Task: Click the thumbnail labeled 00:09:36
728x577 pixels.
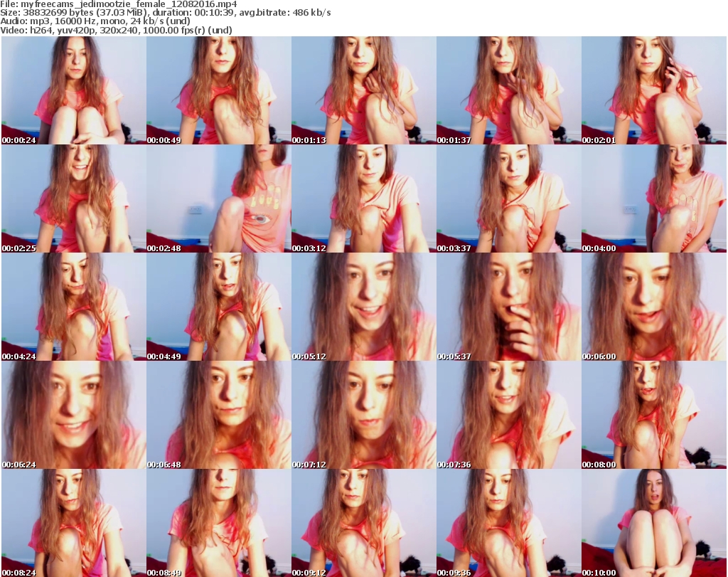Action: tap(509, 523)
